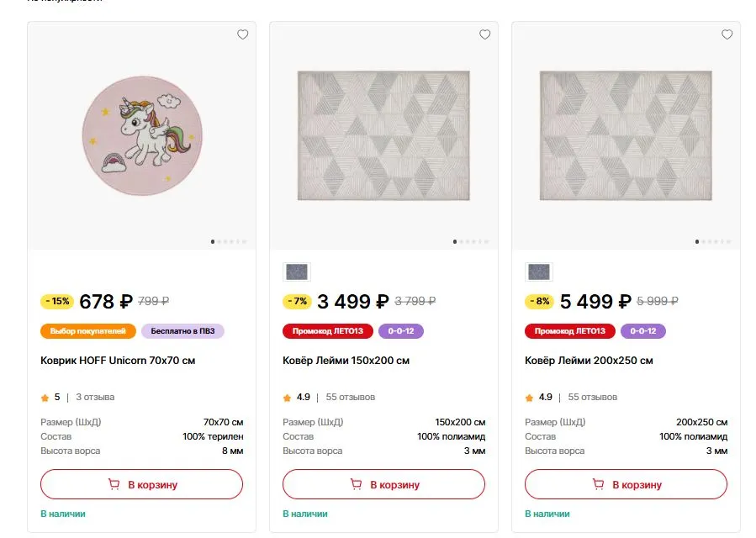View the Лейми 150x200 carpet image
This screenshot has width=756, height=538.
(383, 135)
